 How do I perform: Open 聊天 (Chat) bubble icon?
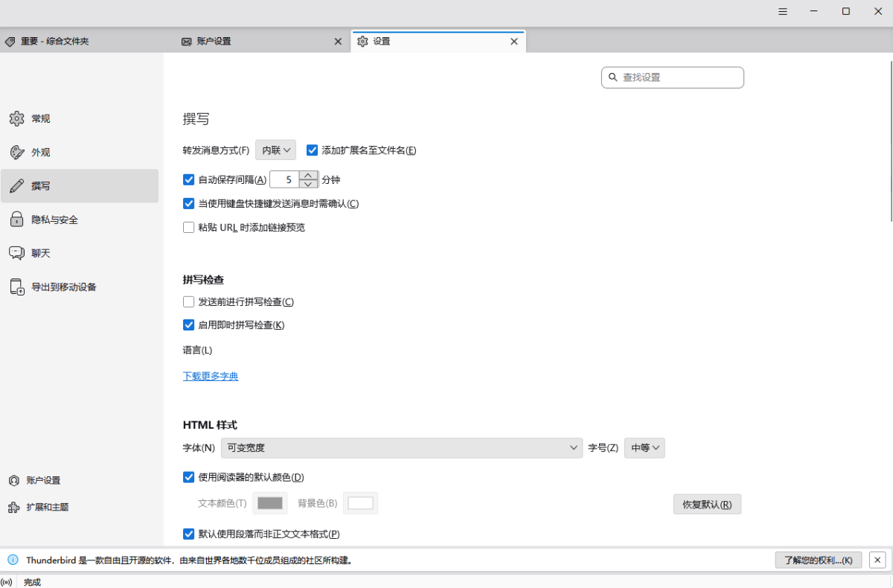coord(16,253)
